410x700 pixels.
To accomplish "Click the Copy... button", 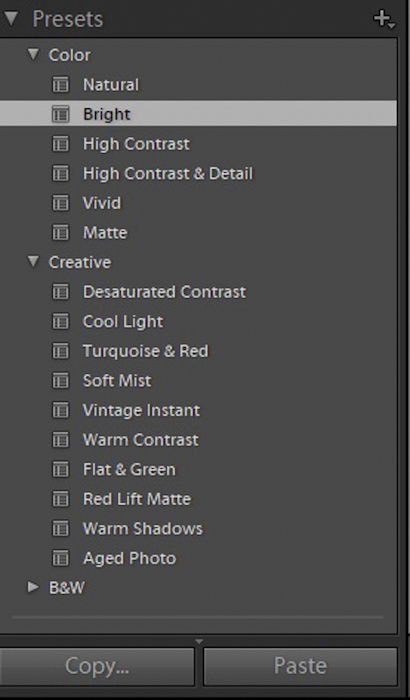I will point(97,666).
